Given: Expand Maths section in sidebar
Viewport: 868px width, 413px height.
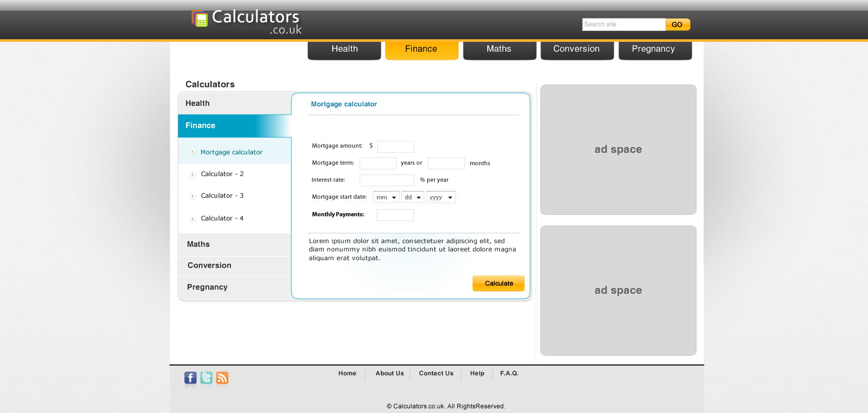Looking at the screenshot, I should click(x=198, y=244).
